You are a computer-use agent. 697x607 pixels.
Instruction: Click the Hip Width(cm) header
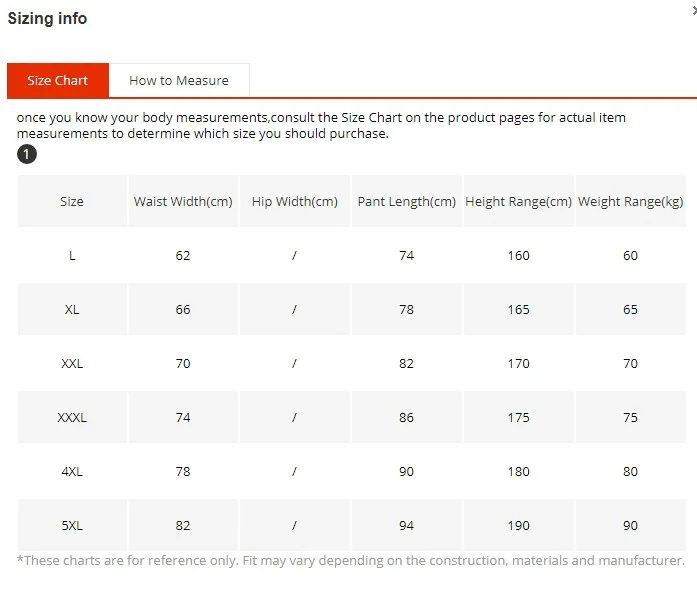pos(295,201)
